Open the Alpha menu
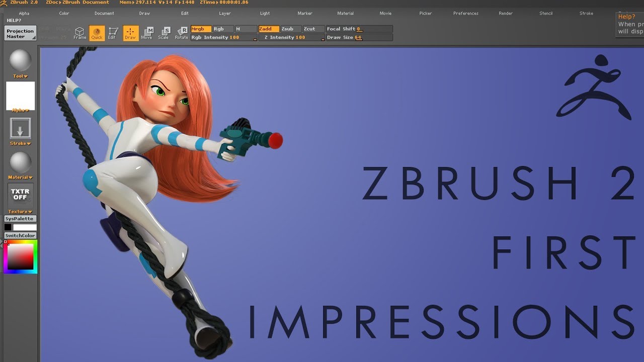Viewport: 644px width, 362px height. 24,14
